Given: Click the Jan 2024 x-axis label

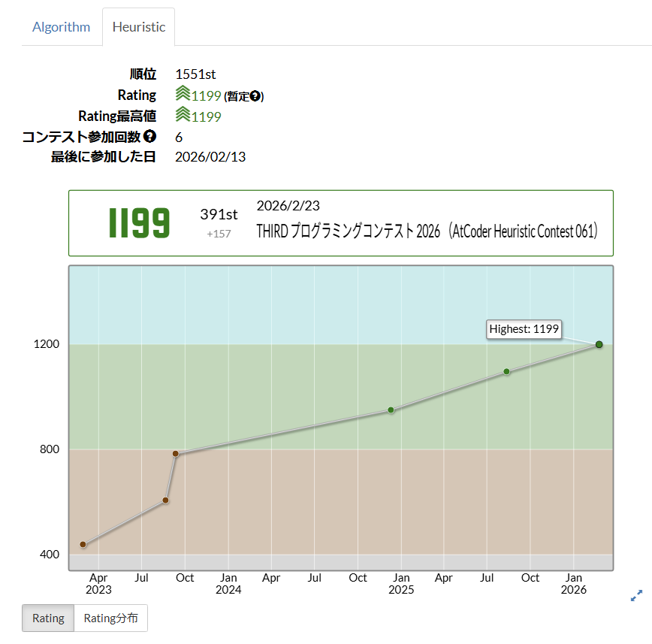Looking at the screenshot, I should 228,584.
